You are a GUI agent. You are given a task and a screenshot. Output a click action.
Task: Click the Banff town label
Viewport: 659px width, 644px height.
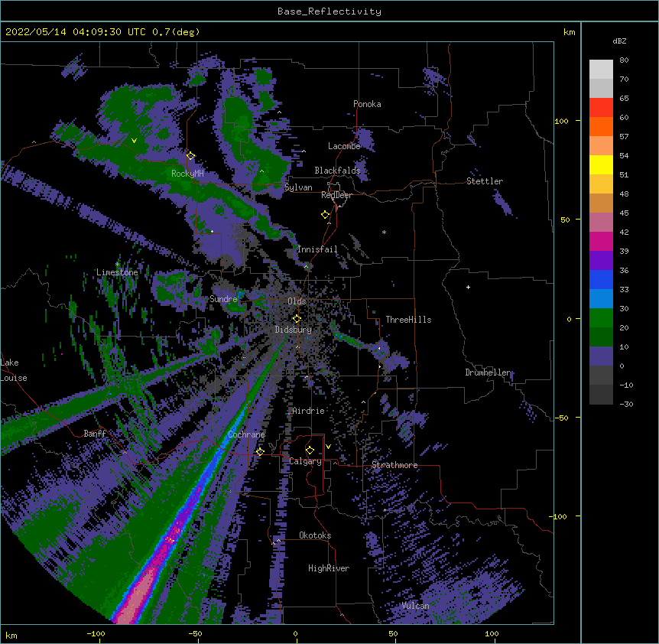click(95, 434)
